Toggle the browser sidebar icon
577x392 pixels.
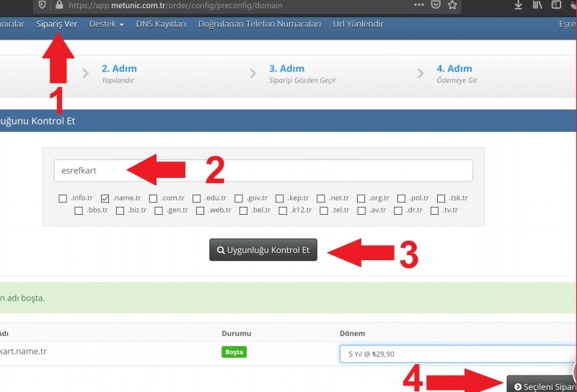(556, 5)
